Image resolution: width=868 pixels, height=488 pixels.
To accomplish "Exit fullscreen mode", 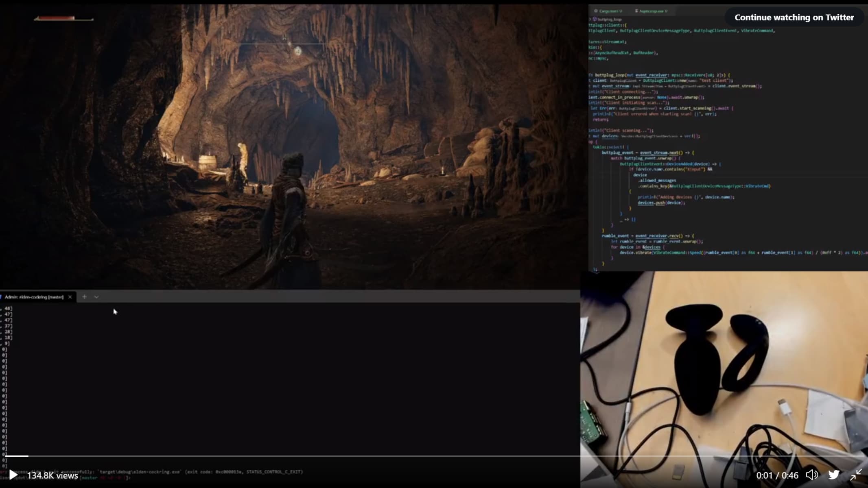I will (856, 475).
